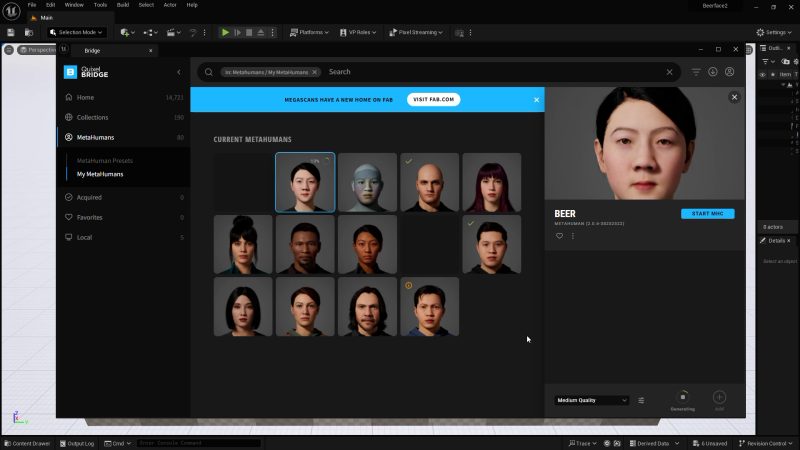
Task: Click the Unreal Engine logo icon
Action: click(11, 11)
